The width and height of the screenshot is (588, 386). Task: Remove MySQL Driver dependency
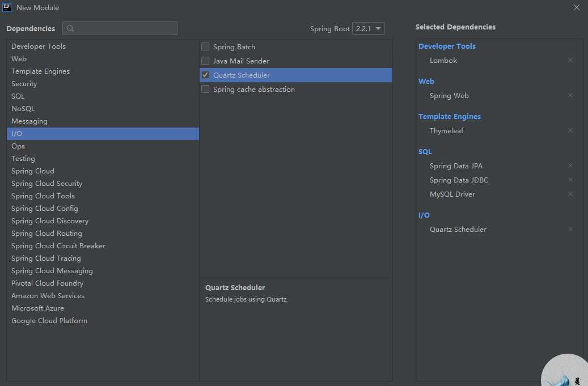click(x=570, y=194)
